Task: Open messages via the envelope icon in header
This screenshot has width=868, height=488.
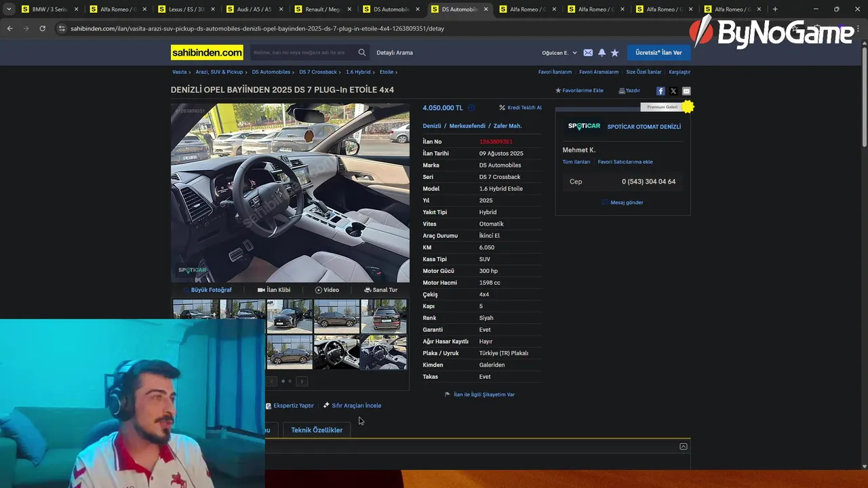Action: [x=588, y=53]
